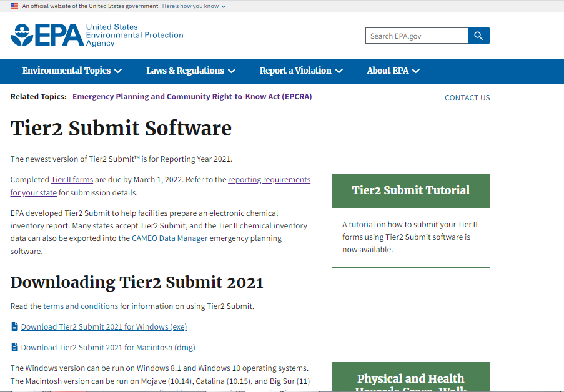
Task: Click the Tier2 Submit Tutorial box header
Action: [x=411, y=190]
